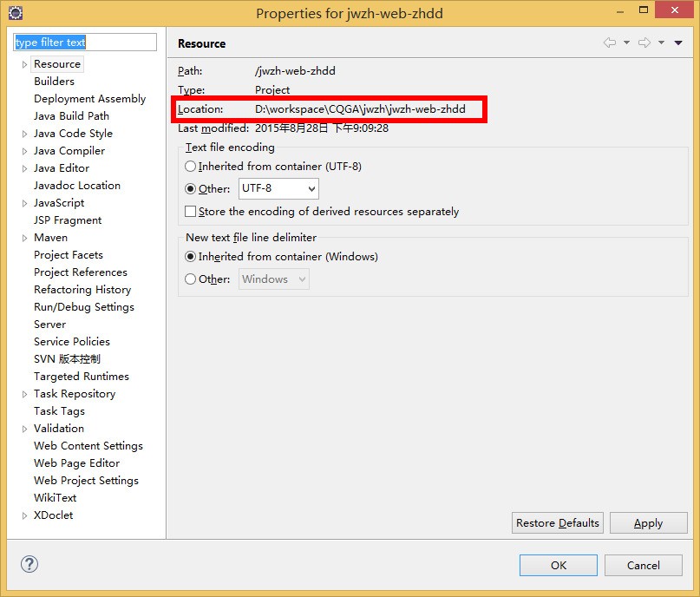700x597 pixels.
Task: Click the Restore Defaults button
Action: pos(558,523)
